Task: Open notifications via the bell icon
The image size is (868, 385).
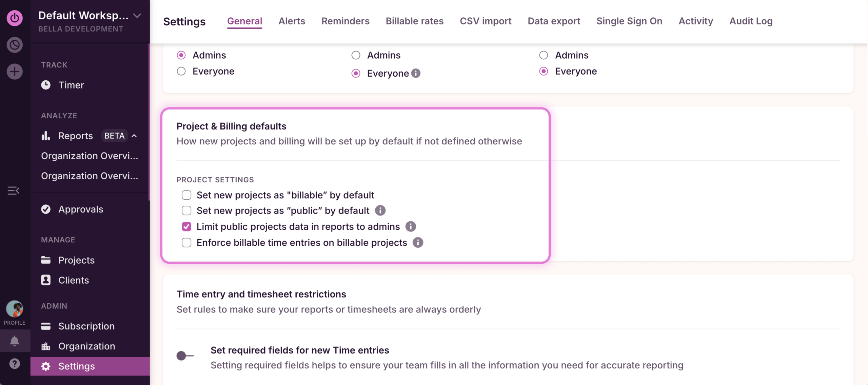Action: (x=14, y=340)
